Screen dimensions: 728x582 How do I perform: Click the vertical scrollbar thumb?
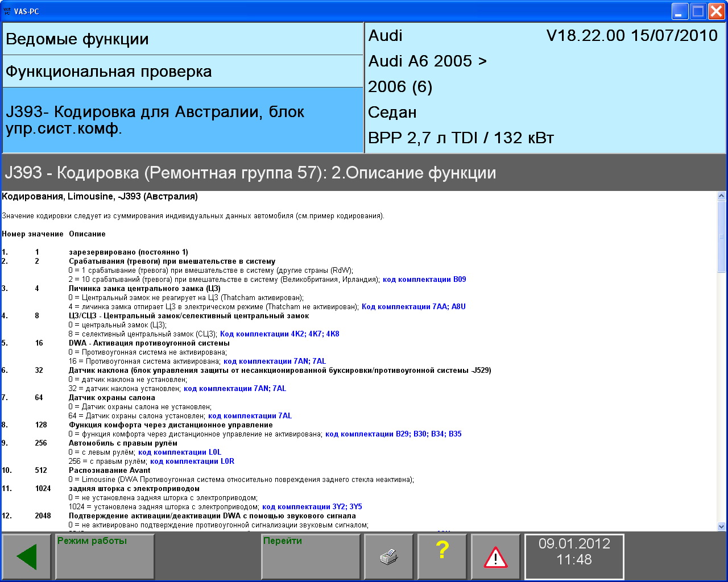[722, 236]
